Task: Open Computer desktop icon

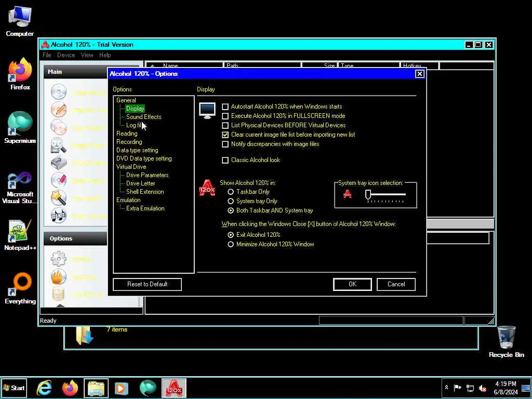Action: [20, 21]
